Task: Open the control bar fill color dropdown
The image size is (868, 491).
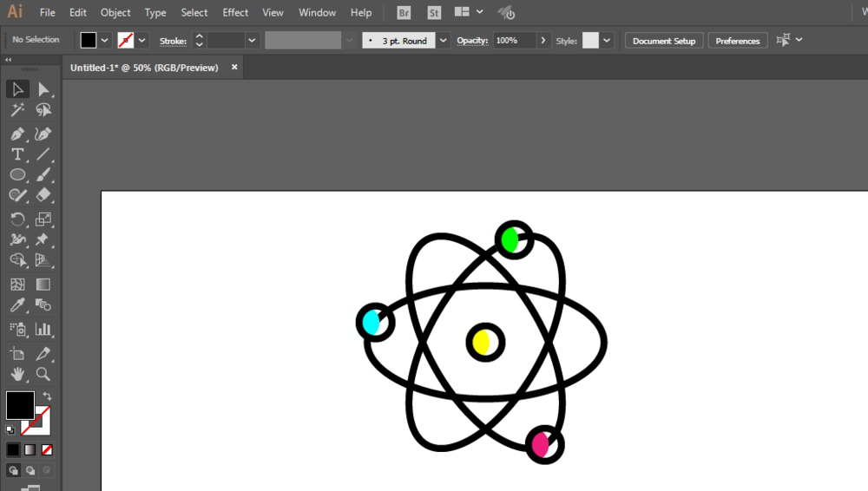Action: pos(105,41)
